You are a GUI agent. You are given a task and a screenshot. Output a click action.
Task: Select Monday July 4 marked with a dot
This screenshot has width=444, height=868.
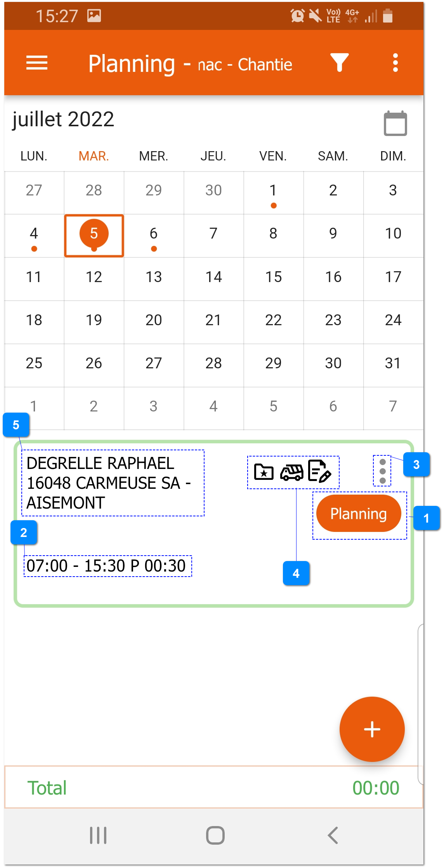[34, 233]
